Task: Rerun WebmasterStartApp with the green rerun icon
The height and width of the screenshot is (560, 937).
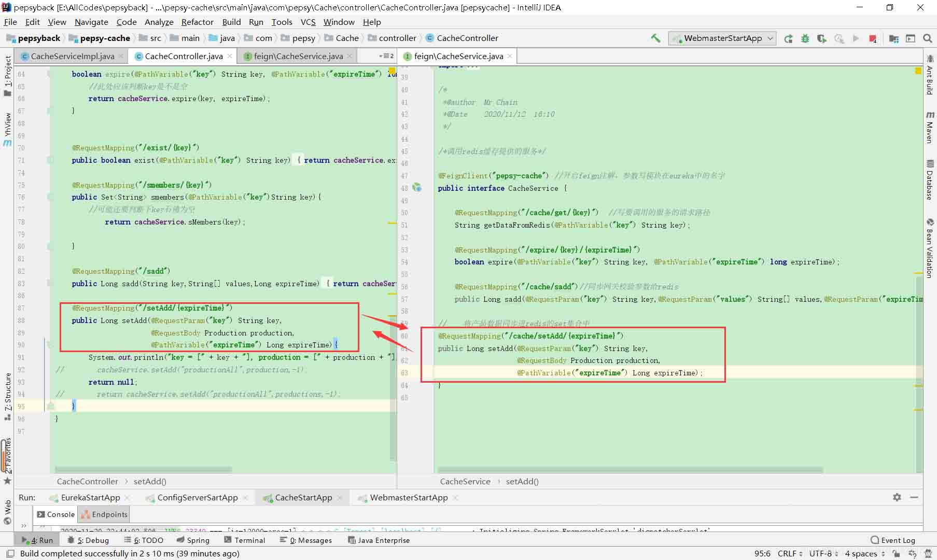Action: [788, 38]
